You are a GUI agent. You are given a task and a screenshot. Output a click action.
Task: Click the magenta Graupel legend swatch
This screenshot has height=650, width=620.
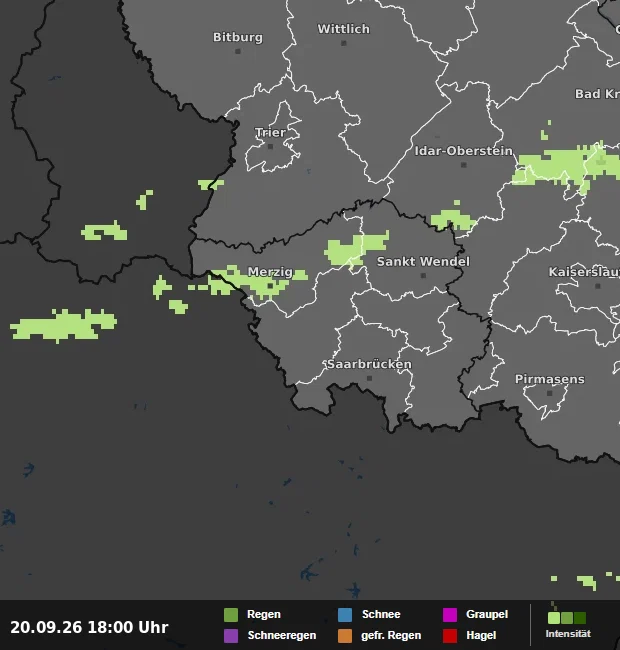[x=450, y=615]
